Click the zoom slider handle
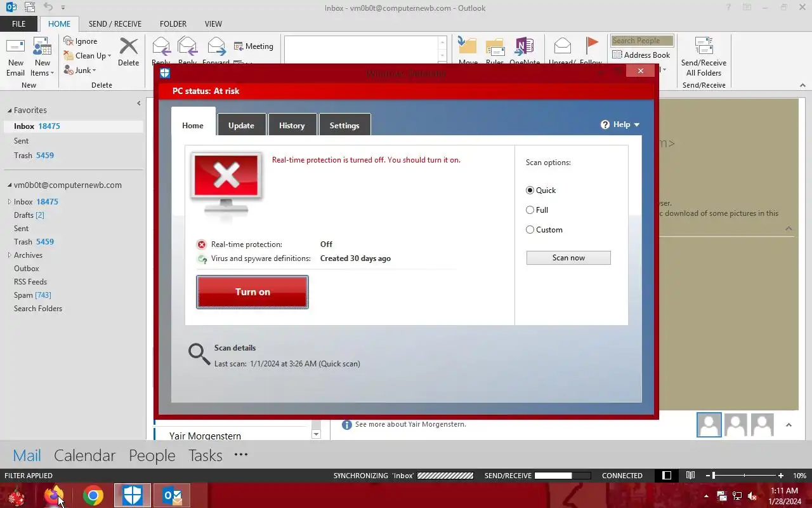Image resolution: width=812 pixels, height=508 pixels. pyautogui.click(x=714, y=475)
